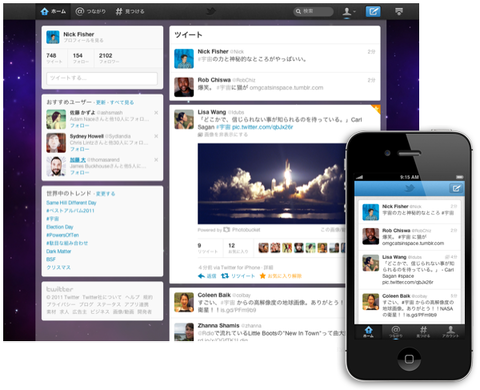Follow the ashsmash suggested user
The width and height of the screenshot is (480, 390).
(x=79, y=126)
